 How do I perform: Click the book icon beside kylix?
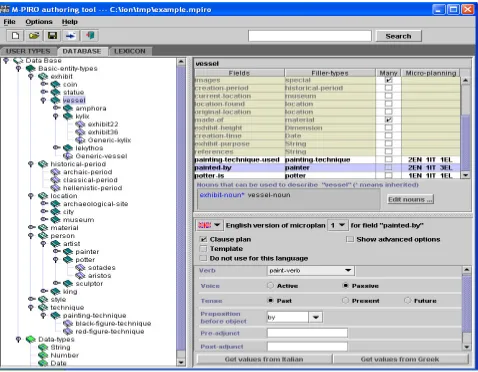[x=68, y=116]
